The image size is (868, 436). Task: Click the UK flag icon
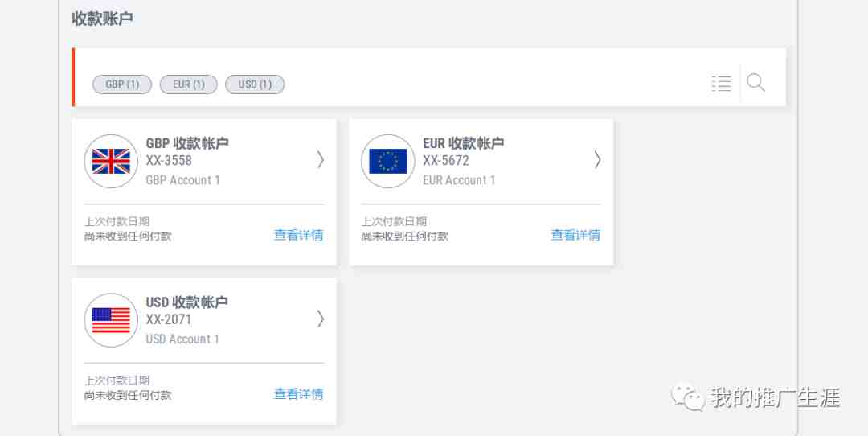111,161
